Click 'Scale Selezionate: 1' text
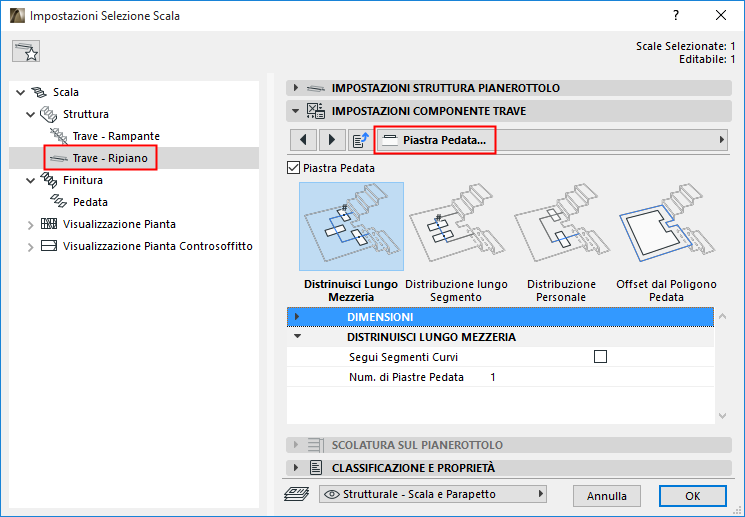745x517 pixels. point(686,46)
